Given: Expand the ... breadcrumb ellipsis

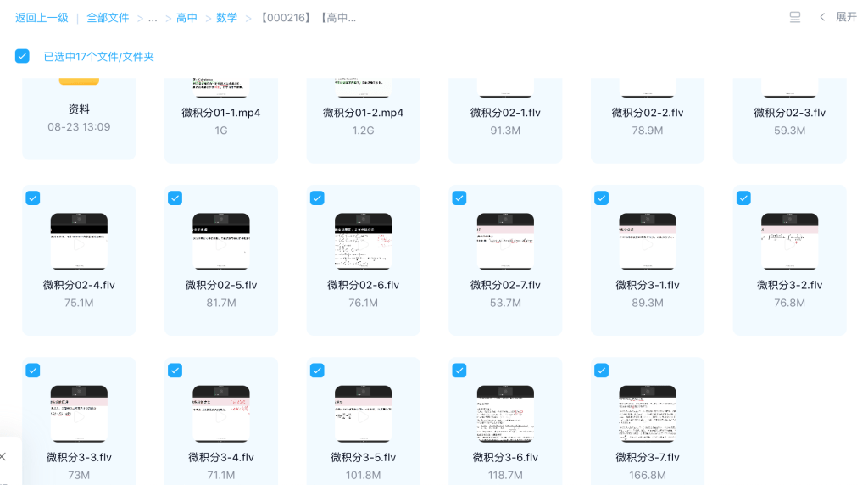Looking at the screenshot, I should (153, 18).
